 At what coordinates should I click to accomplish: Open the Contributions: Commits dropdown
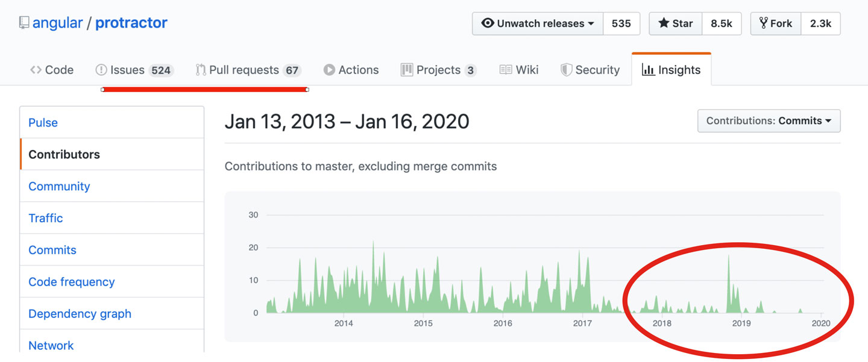tap(769, 120)
